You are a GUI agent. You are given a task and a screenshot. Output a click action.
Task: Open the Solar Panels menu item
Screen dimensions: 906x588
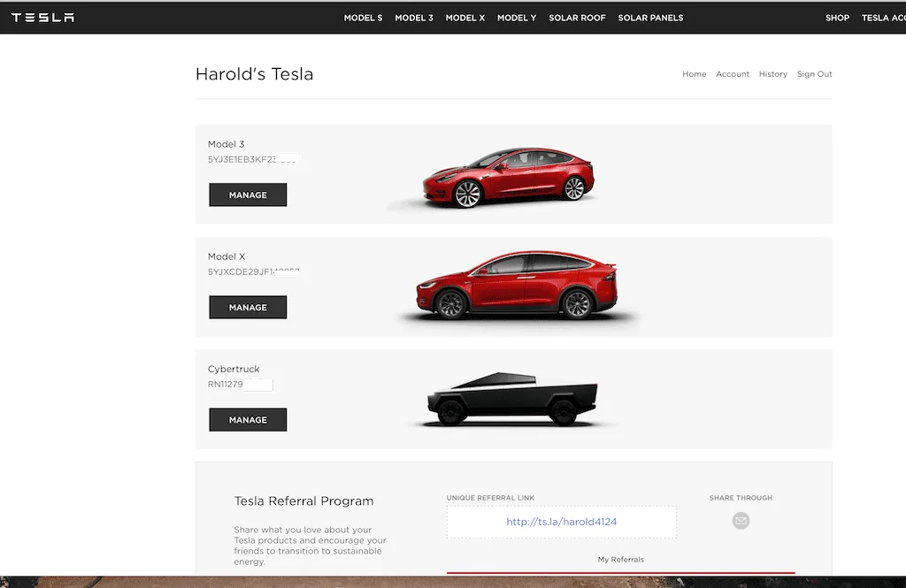(x=650, y=18)
